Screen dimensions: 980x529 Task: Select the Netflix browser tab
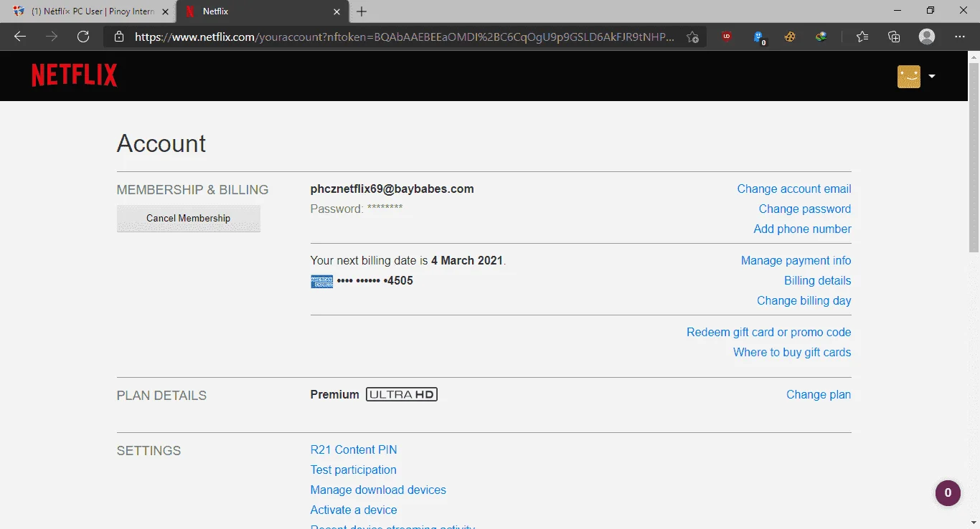(x=263, y=11)
